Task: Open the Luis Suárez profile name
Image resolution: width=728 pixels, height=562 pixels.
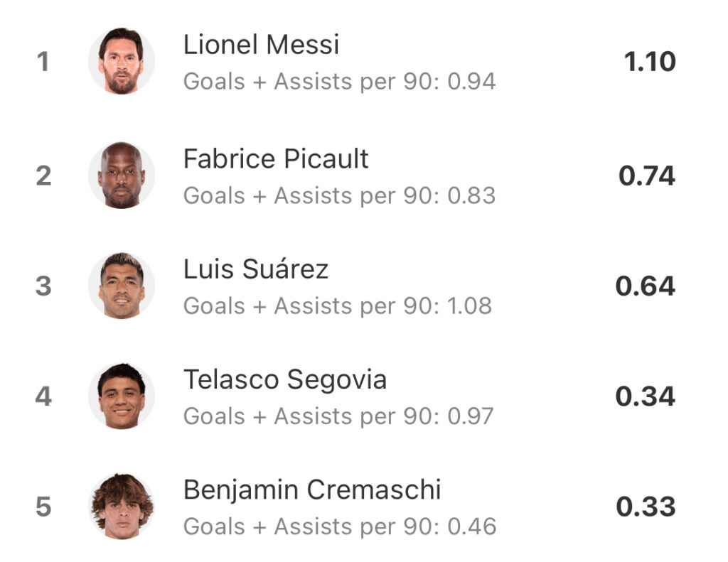Action: (x=256, y=269)
